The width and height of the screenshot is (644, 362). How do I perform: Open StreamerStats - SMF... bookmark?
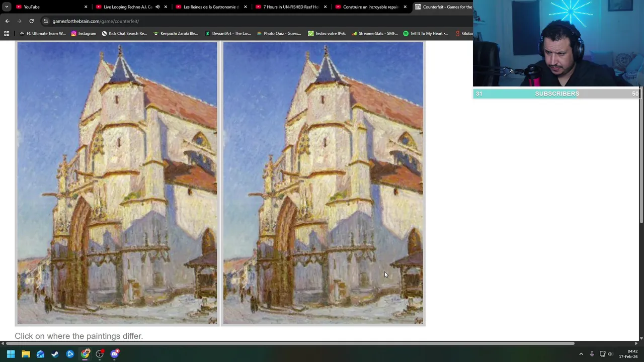(374, 34)
